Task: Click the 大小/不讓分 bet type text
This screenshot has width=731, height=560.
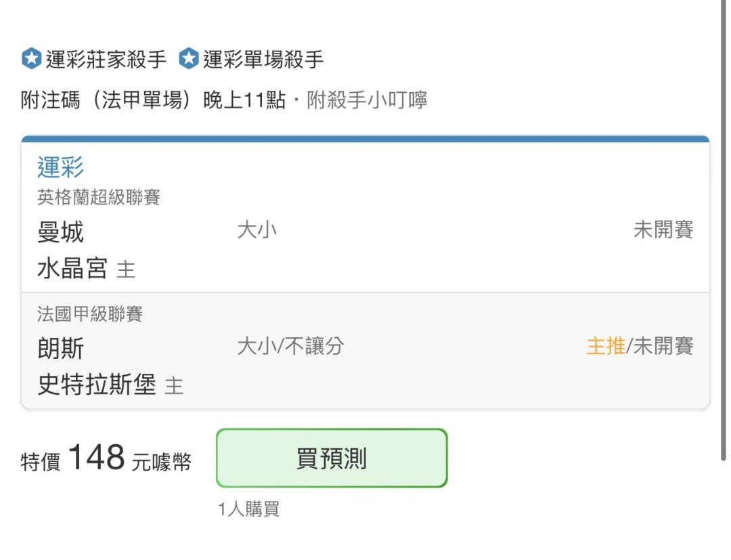Action: (290, 347)
